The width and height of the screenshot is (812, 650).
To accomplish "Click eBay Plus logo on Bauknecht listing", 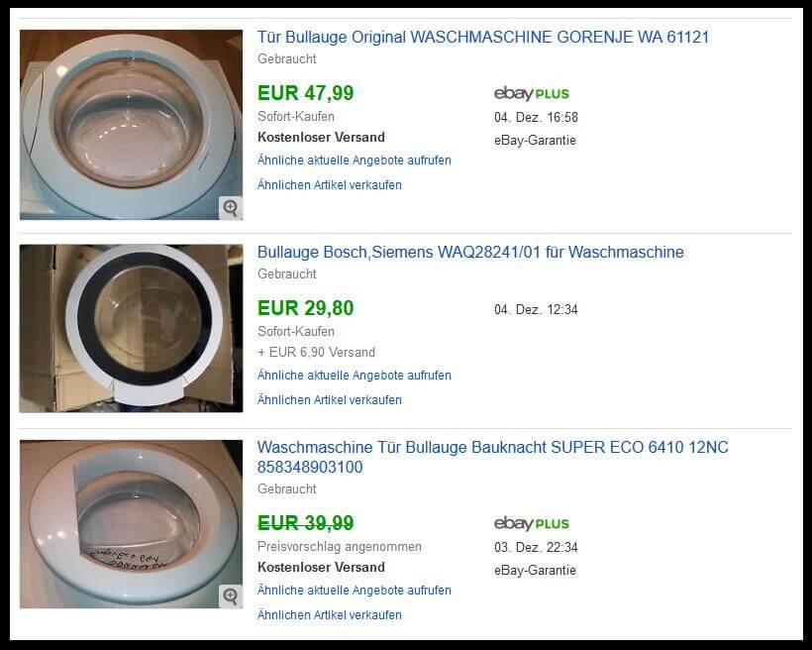I will tap(532, 523).
